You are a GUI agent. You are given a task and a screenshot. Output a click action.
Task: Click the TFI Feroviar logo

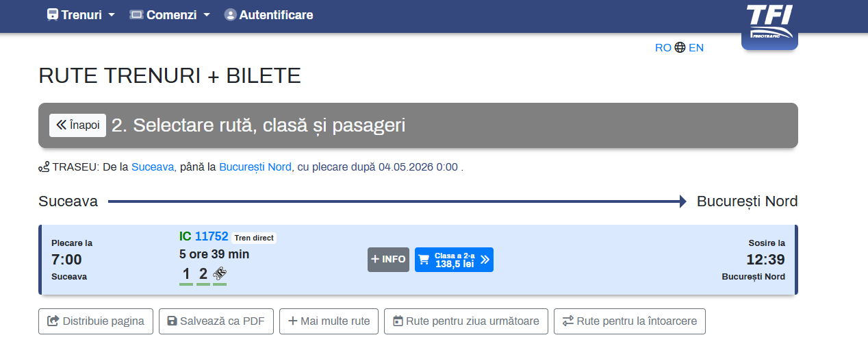[x=769, y=25]
